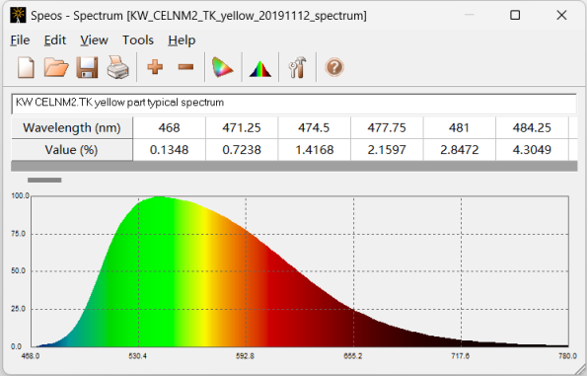
Task: Click the small gray slider above chart
Action: [44, 181]
